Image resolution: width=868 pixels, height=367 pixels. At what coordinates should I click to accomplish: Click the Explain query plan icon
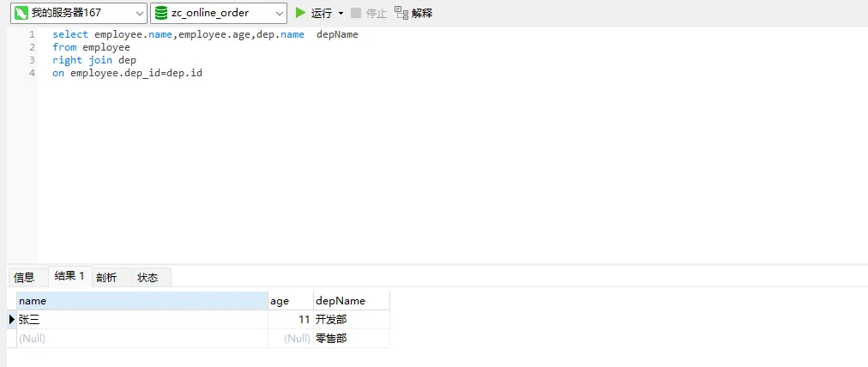point(401,13)
